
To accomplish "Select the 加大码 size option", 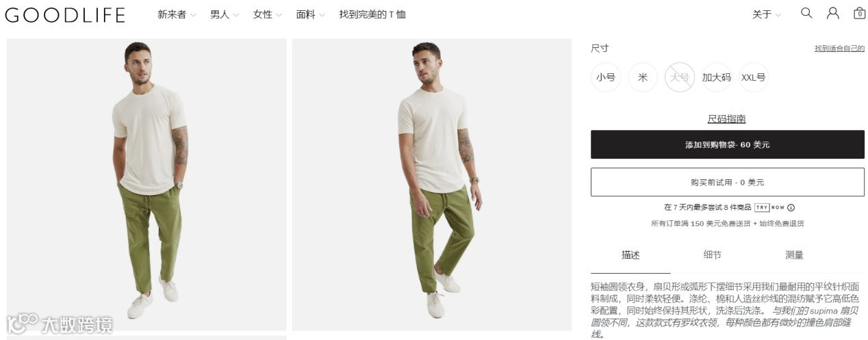I will coord(717,77).
